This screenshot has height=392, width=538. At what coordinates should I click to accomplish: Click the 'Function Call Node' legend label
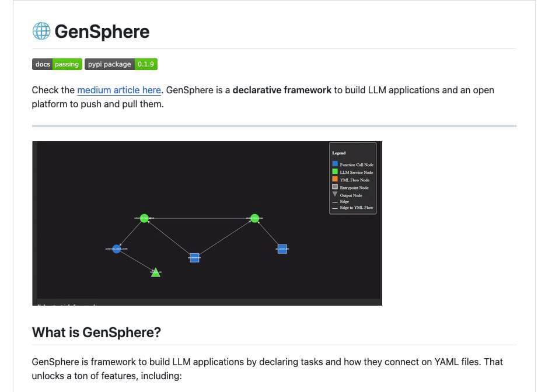tap(357, 164)
